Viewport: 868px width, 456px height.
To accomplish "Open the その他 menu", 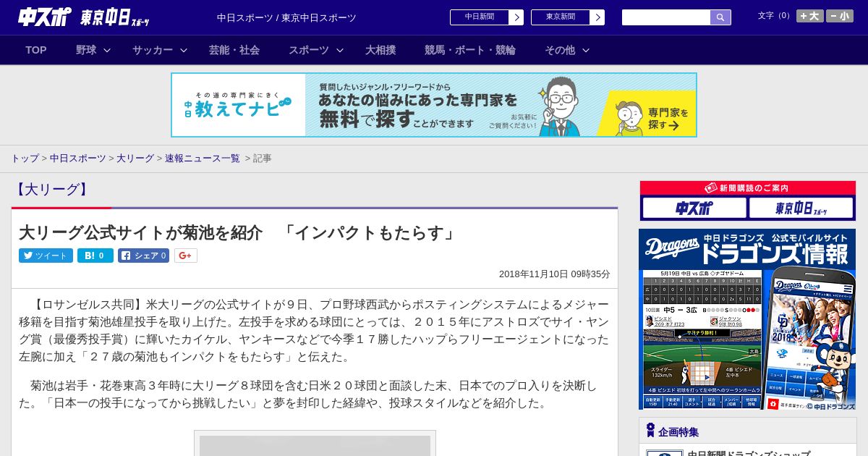I will [560, 50].
